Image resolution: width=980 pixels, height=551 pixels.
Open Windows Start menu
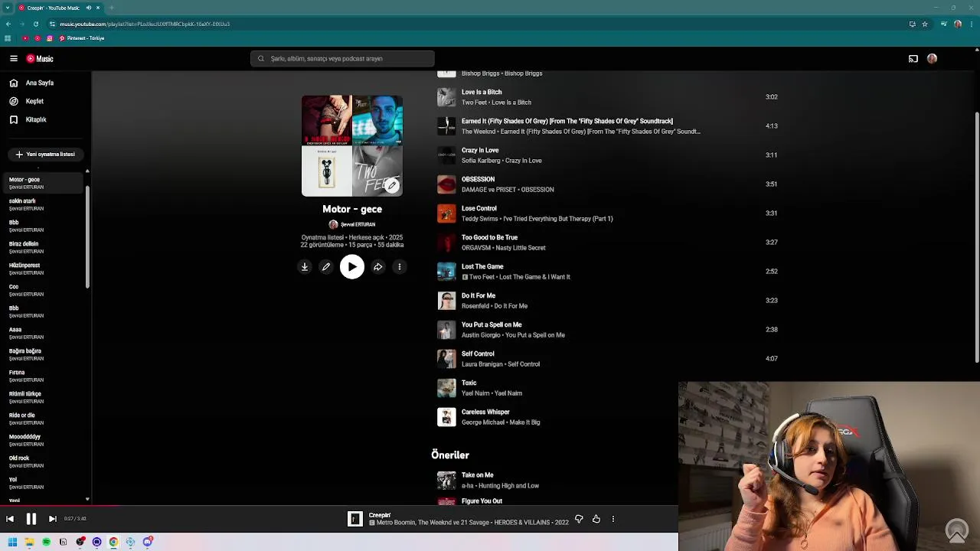[12, 542]
